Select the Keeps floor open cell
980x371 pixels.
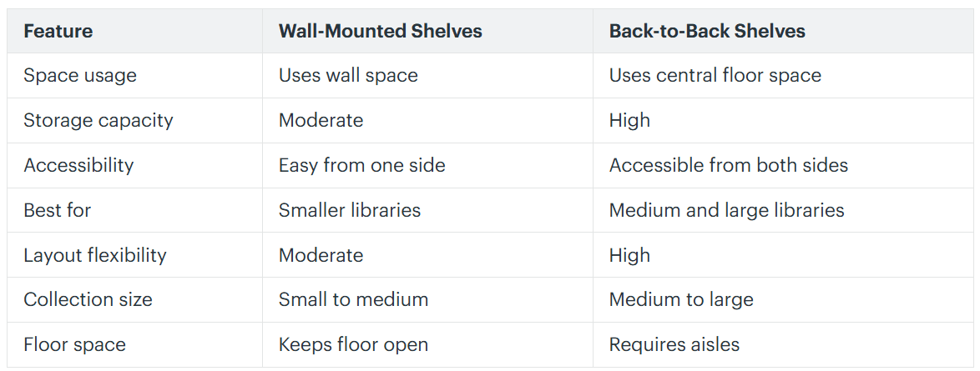click(354, 344)
